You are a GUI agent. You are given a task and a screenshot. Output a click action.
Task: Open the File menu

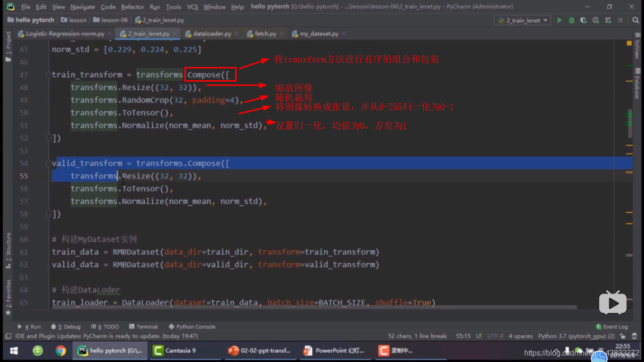(x=26, y=7)
